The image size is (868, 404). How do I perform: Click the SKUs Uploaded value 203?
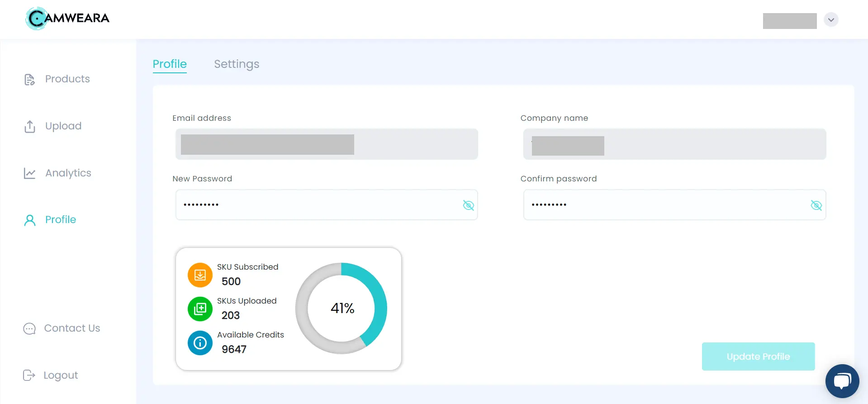[x=231, y=315]
